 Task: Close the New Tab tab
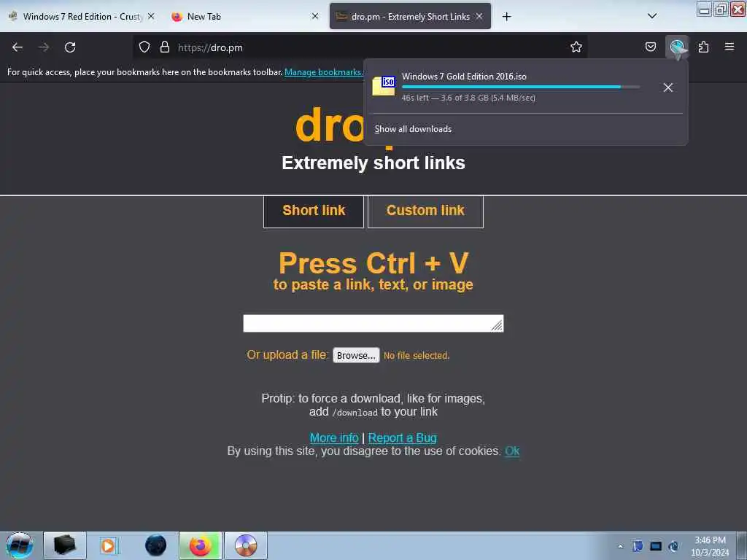click(315, 16)
